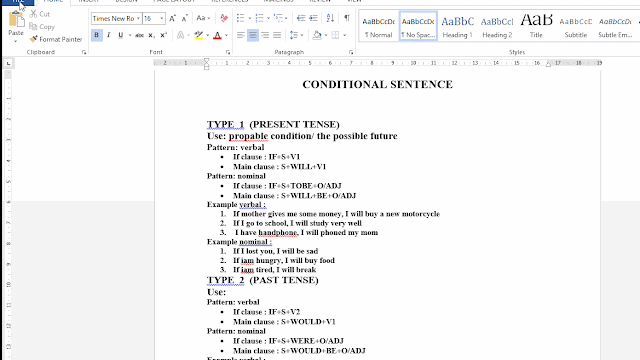Toggle Show/Hide paragraph marks
The width and height of the screenshot is (640, 360).
[x=347, y=18]
